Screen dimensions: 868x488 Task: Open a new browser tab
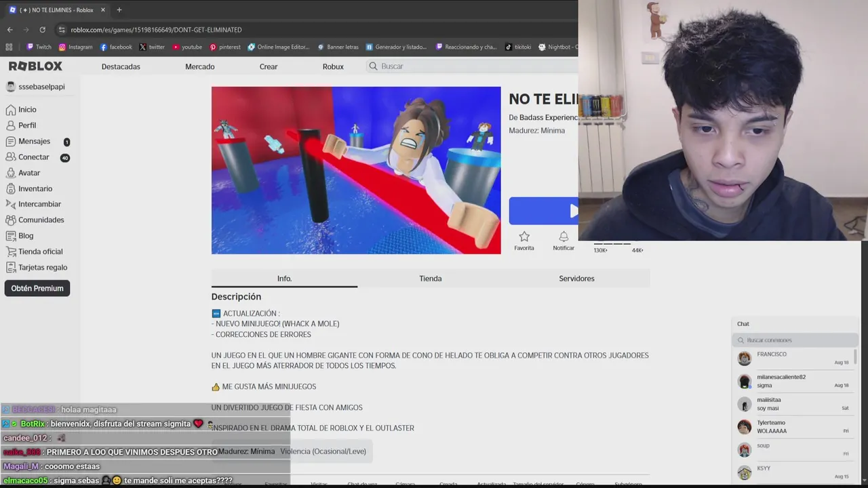119,10
